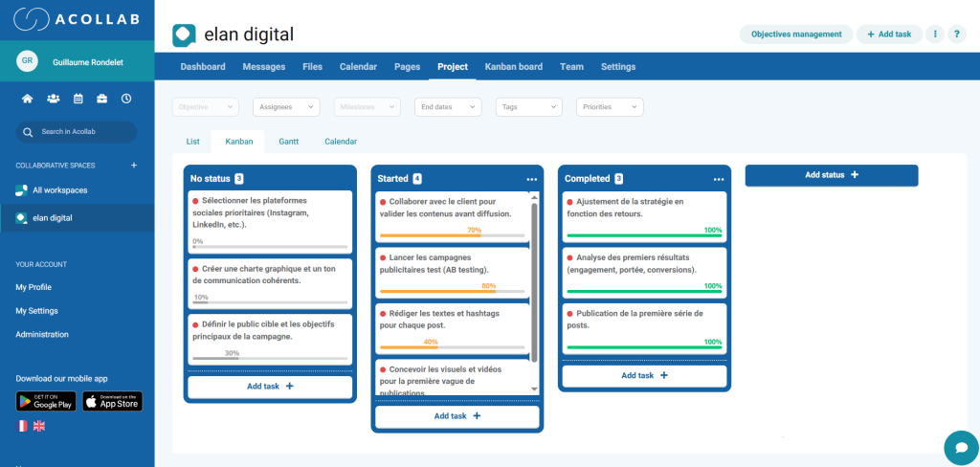Image resolution: width=980 pixels, height=467 pixels.
Task: Open the Priorities filter dropdown
Action: coord(609,107)
